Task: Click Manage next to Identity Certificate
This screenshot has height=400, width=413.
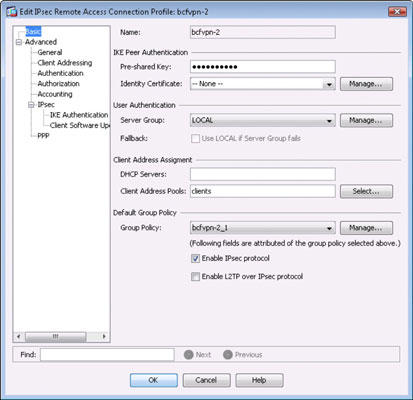Action: point(366,84)
